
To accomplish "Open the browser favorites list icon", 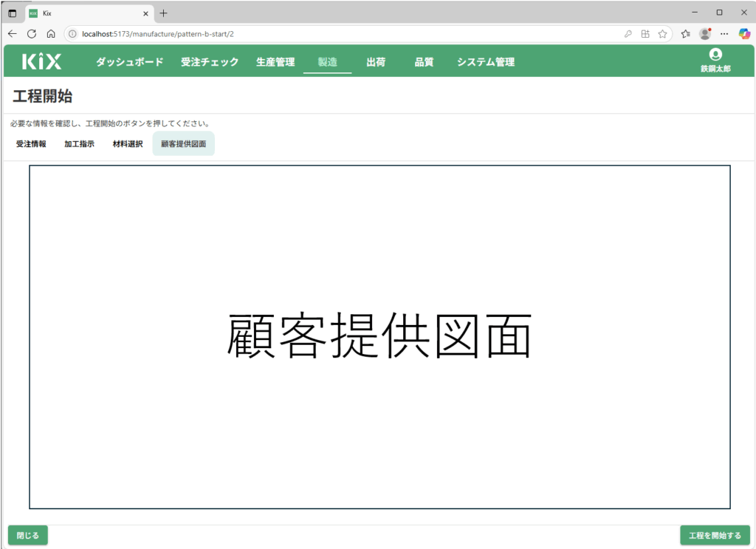I will [x=686, y=34].
